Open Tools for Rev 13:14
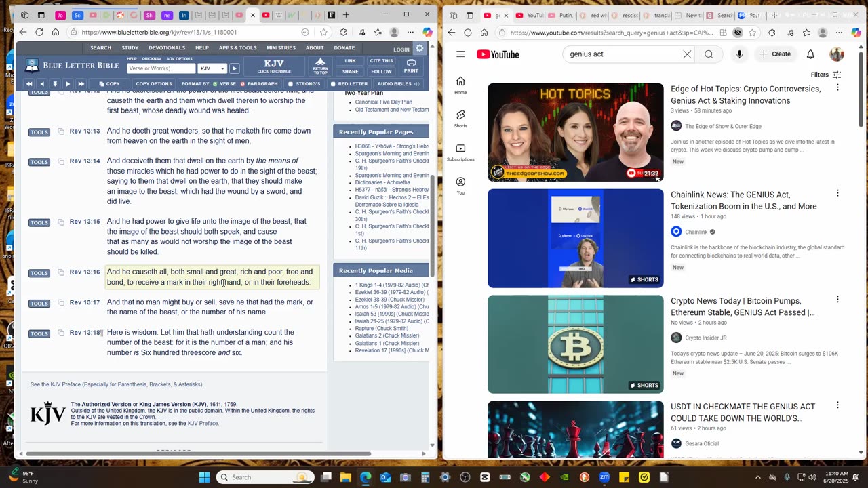Image resolution: width=868 pixels, height=488 pixels. click(39, 162)
